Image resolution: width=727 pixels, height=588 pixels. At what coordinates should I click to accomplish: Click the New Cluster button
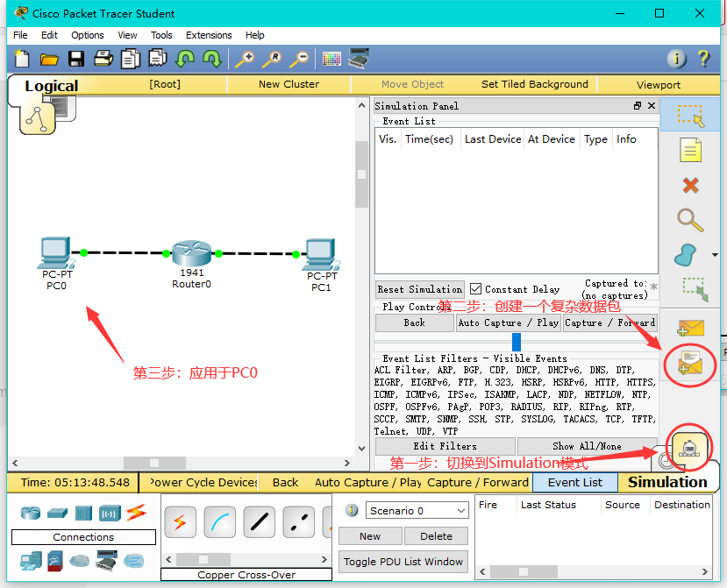click(x=289, y=84)
